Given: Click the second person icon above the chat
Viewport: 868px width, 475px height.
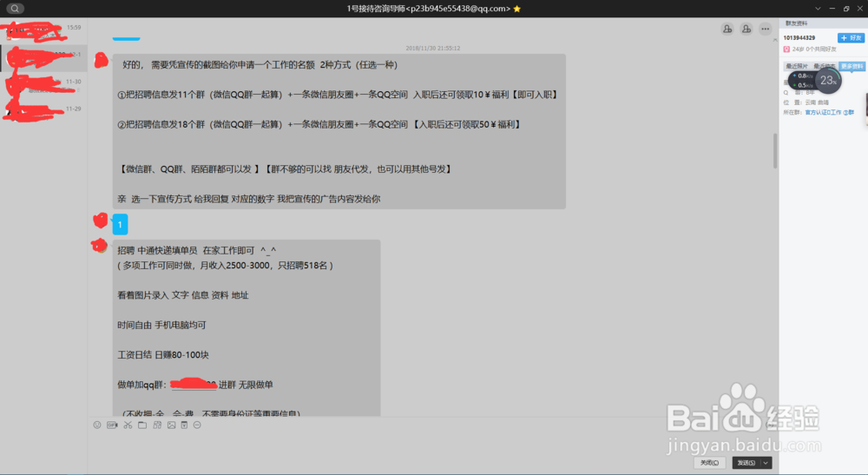Looking at the screenshot, I should (x=746, y=29).
